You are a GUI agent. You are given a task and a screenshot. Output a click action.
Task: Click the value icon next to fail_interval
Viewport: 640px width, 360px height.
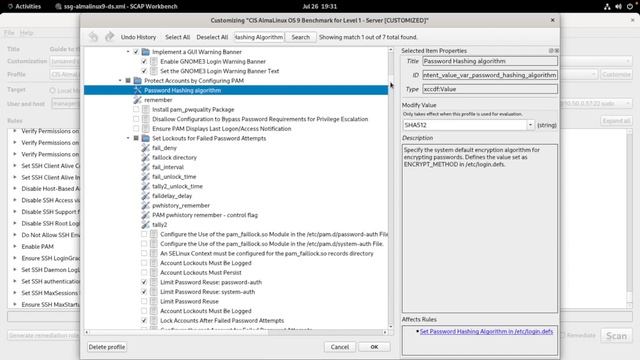(x=145, y=167)
